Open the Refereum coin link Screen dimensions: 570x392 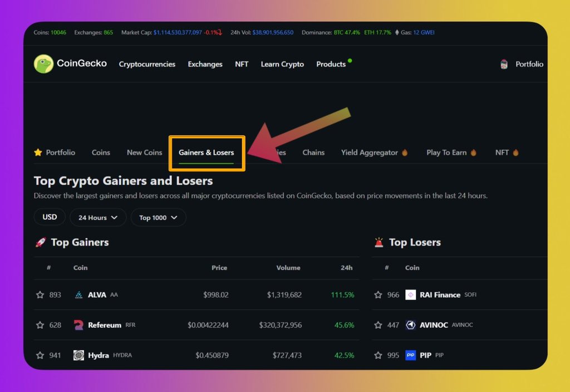click(104, 325)
